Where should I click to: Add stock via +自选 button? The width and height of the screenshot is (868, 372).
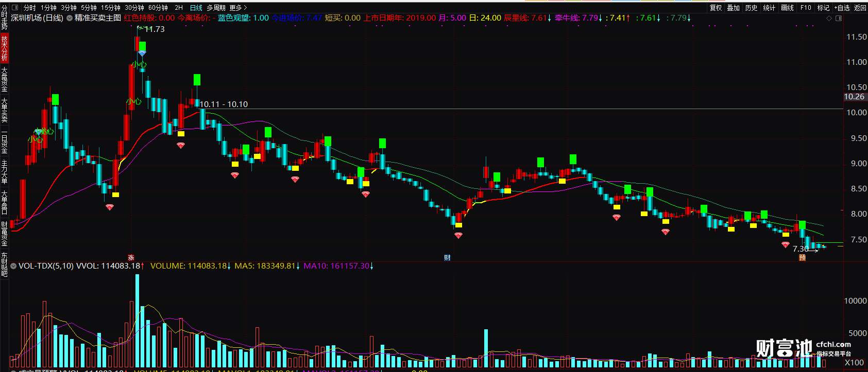coord(842,8)
